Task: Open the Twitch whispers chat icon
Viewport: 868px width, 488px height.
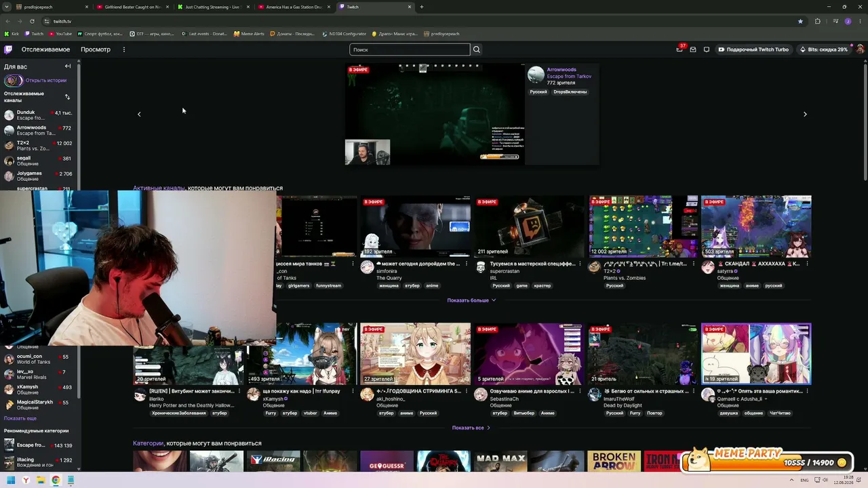Action: tap(707, 49)
